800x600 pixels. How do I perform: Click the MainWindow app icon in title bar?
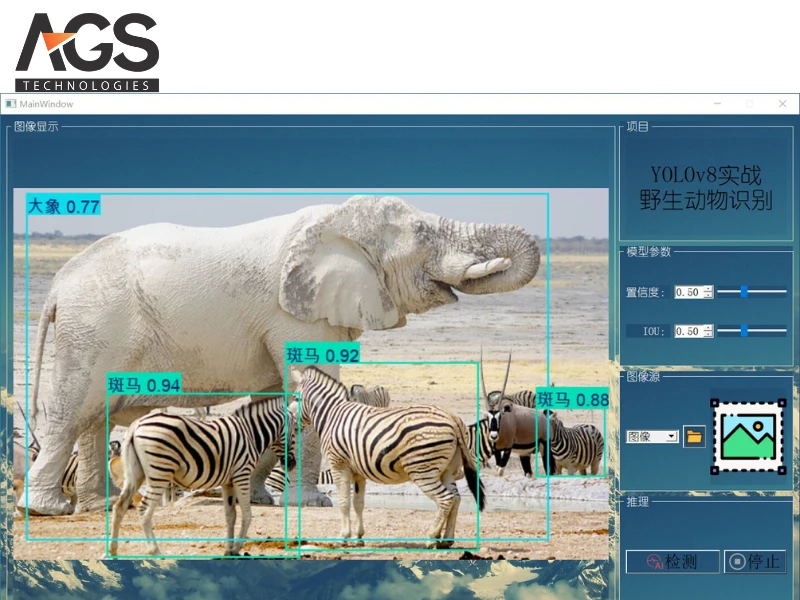(11, 104)
